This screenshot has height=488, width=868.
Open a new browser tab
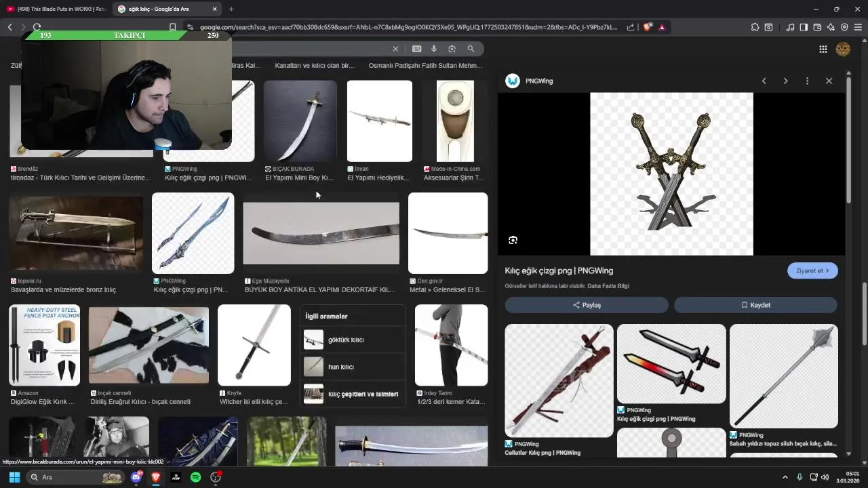231,9
